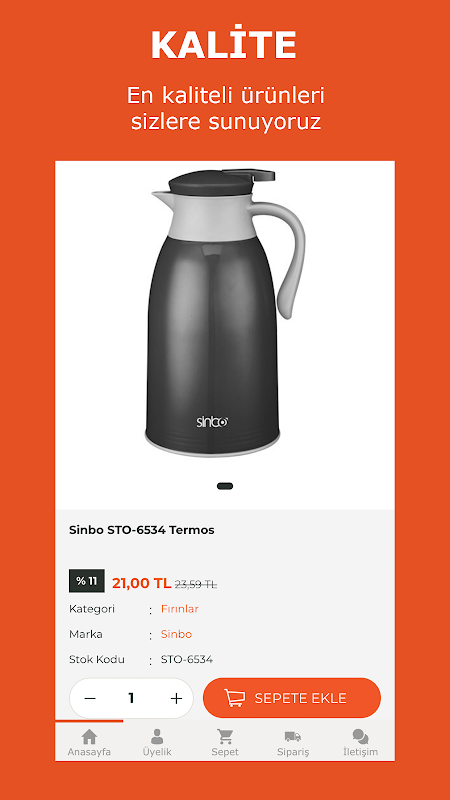The height and width of the screenshot is (800, 450).
Task: Open the Sepet cart icon
Action: pyautogui.click(x=225, y=736)
